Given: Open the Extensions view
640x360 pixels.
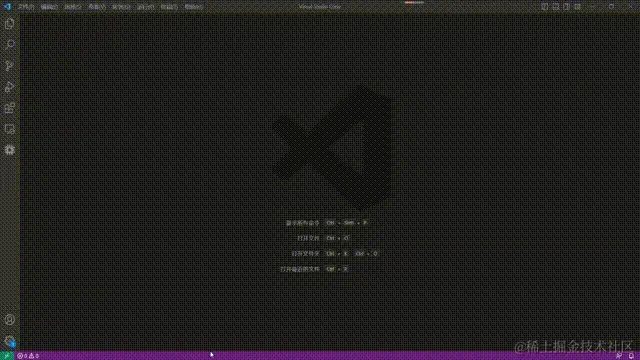Looking at the screenshot, I should 10,108.
